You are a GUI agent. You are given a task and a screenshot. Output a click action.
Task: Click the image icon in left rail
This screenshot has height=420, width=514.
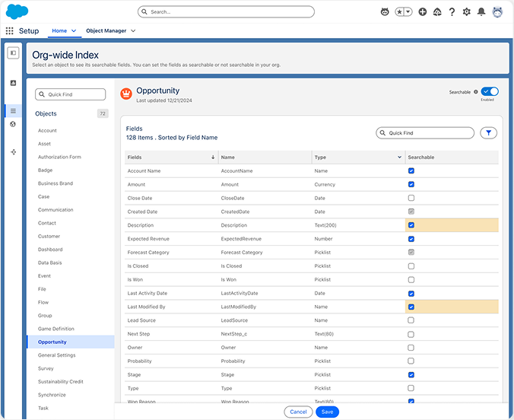13,83
